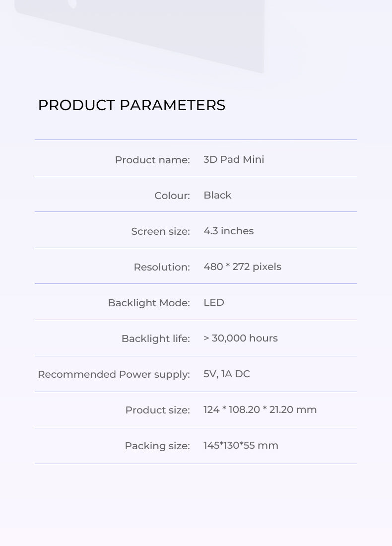Click the Black colour value

217,195
